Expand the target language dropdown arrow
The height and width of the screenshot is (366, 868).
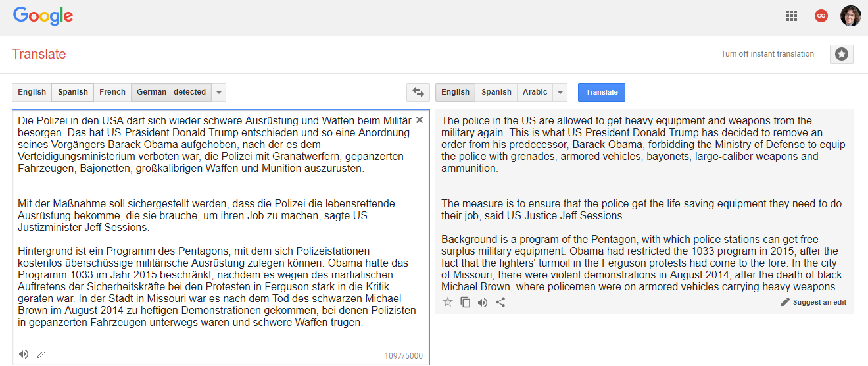(560, 92)
